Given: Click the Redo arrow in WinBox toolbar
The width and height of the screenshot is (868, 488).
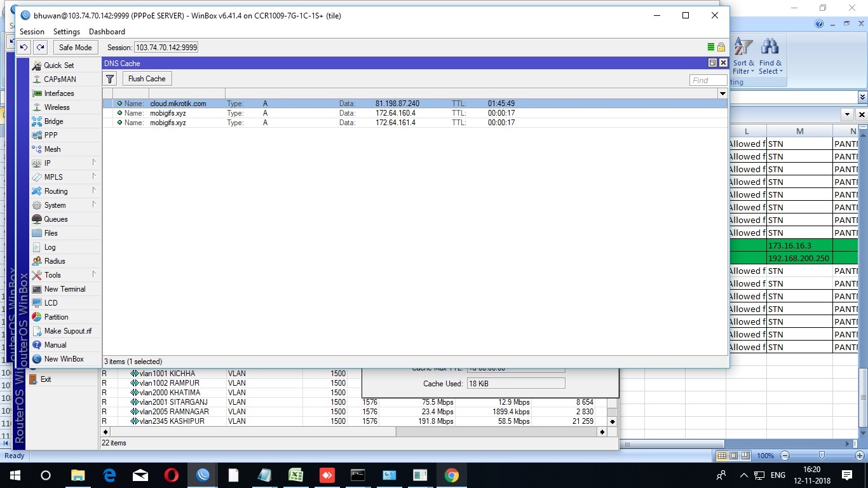Looking at the screenshot, I should pyautogui.click(x=40, y=47).
